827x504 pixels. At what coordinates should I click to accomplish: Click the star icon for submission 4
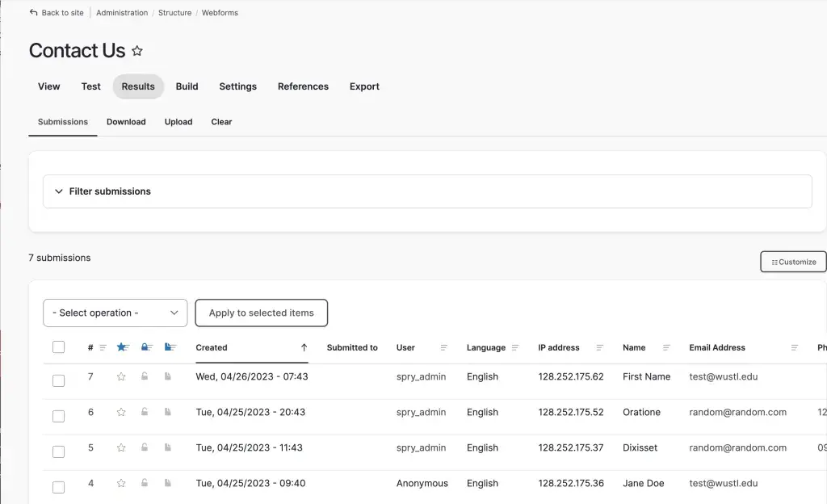[121, 483]
